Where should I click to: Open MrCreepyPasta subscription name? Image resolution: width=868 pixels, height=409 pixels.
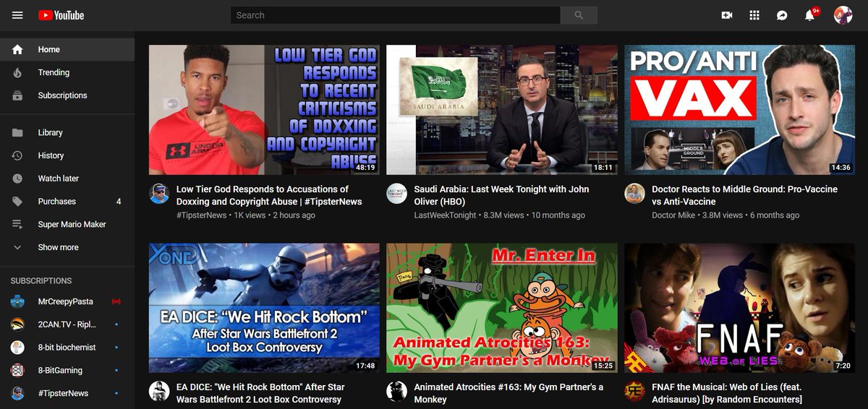(x=65, y=301)
